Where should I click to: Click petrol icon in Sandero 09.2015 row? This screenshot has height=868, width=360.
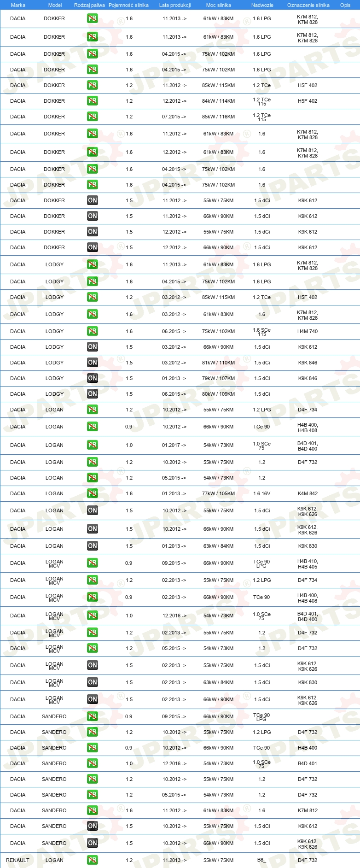[x=93, y=716]
